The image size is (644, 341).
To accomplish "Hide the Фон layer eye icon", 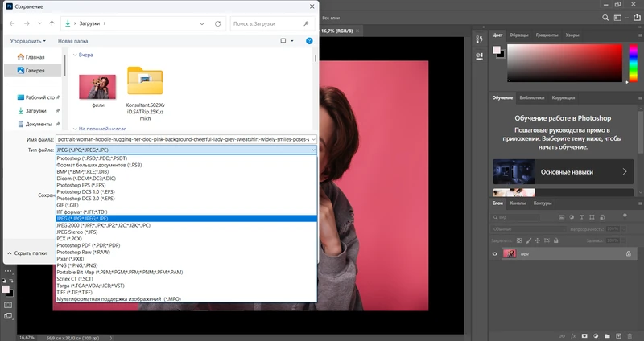I will [496, 253].
